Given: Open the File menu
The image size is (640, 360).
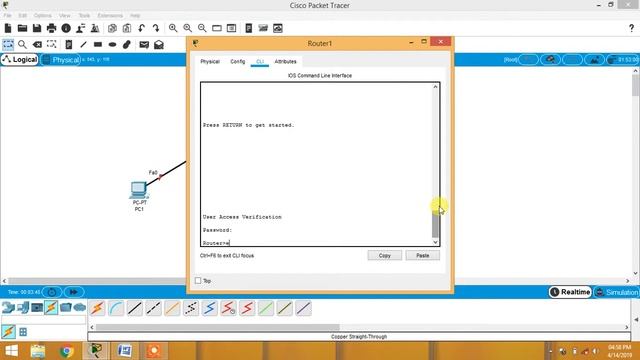Looking at the screenshot, I should click(7, 16).
